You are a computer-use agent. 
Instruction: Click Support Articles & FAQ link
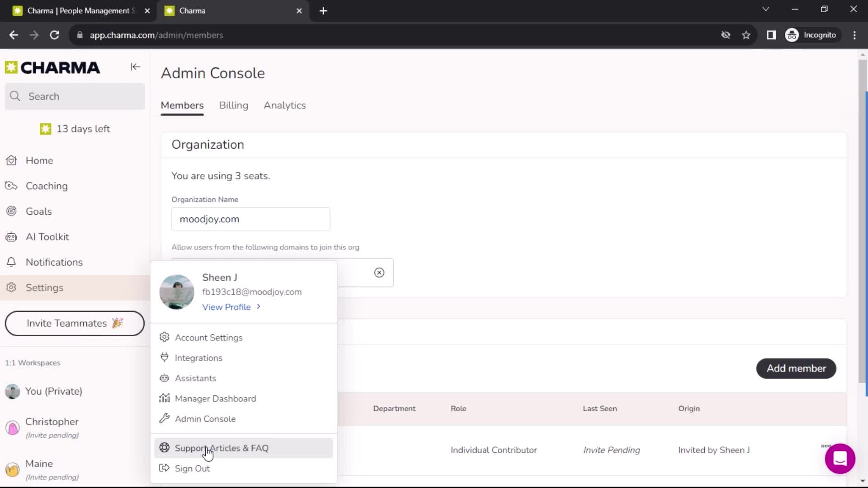click(x=222, y=448)
